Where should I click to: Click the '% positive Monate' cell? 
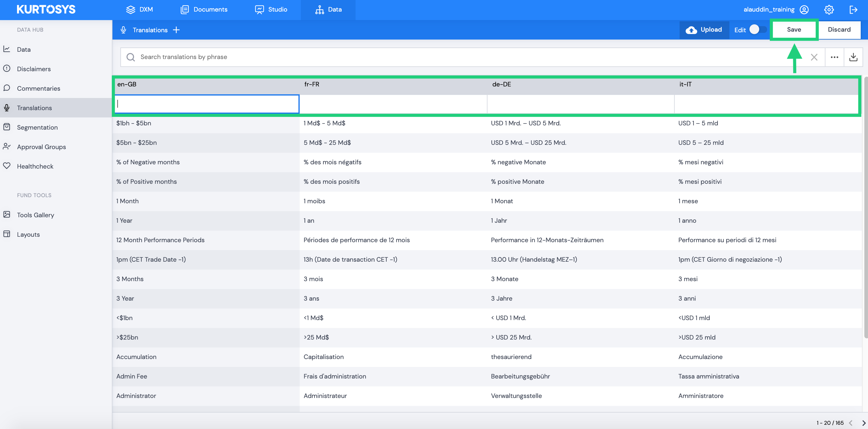tap(580, 182)
